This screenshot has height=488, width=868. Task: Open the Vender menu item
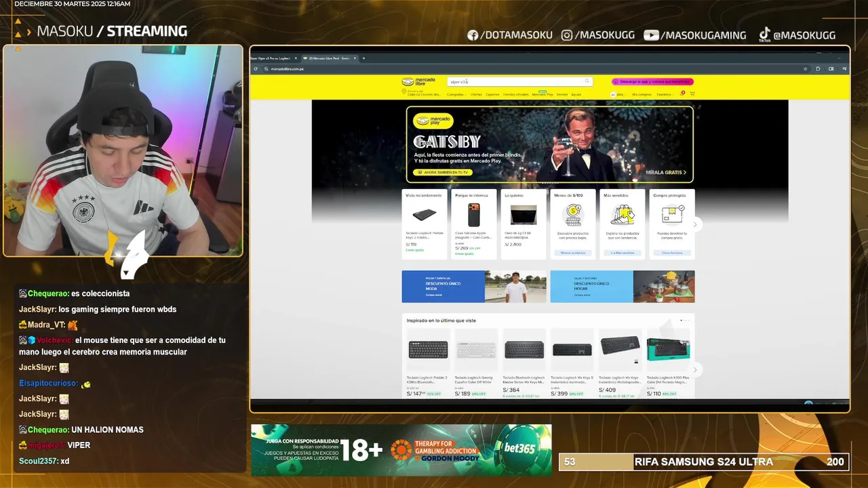click(562, 94)
